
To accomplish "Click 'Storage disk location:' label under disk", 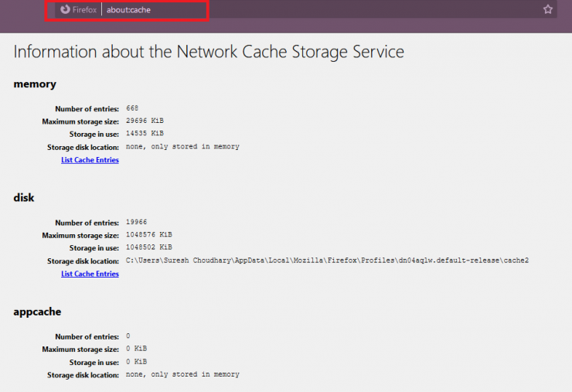I will pyautogui.click(x=83, y=261).
